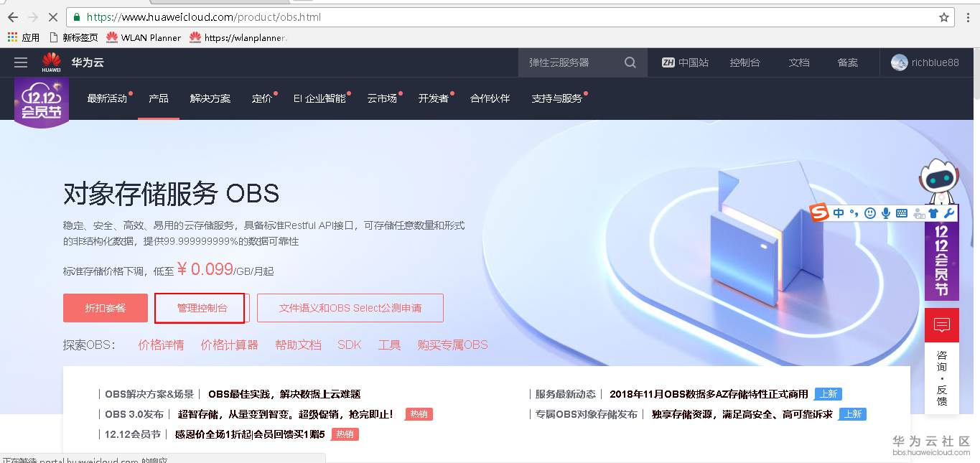Open 独享存储资源，满足高安全 link
Screen dimensions: 980x463
(742, 414)
